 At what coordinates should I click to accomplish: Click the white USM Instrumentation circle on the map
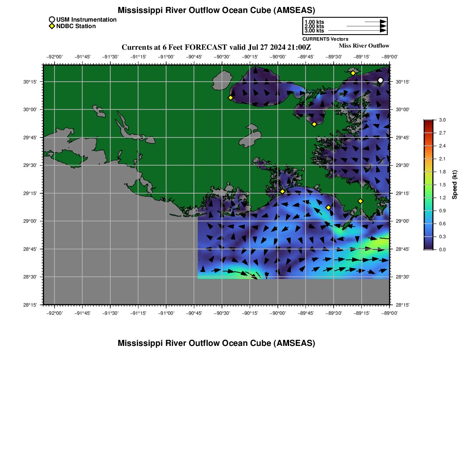(x=380, y=80)
